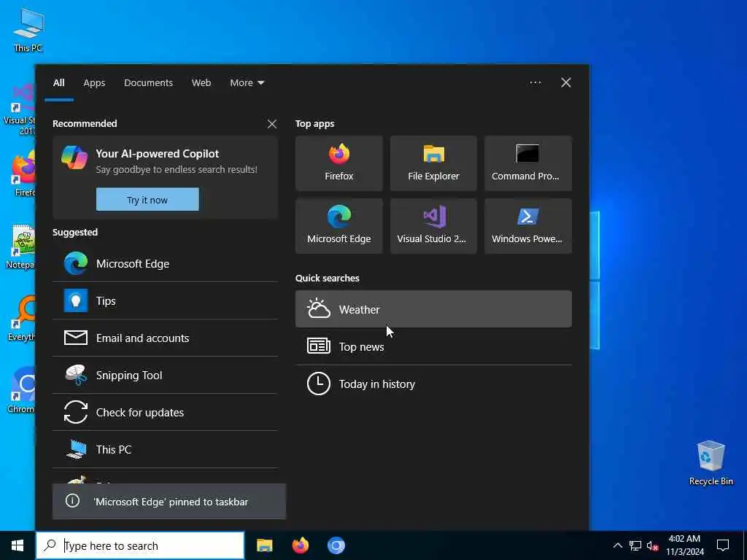Open Firefox on the taskbar

coord(300,545)
